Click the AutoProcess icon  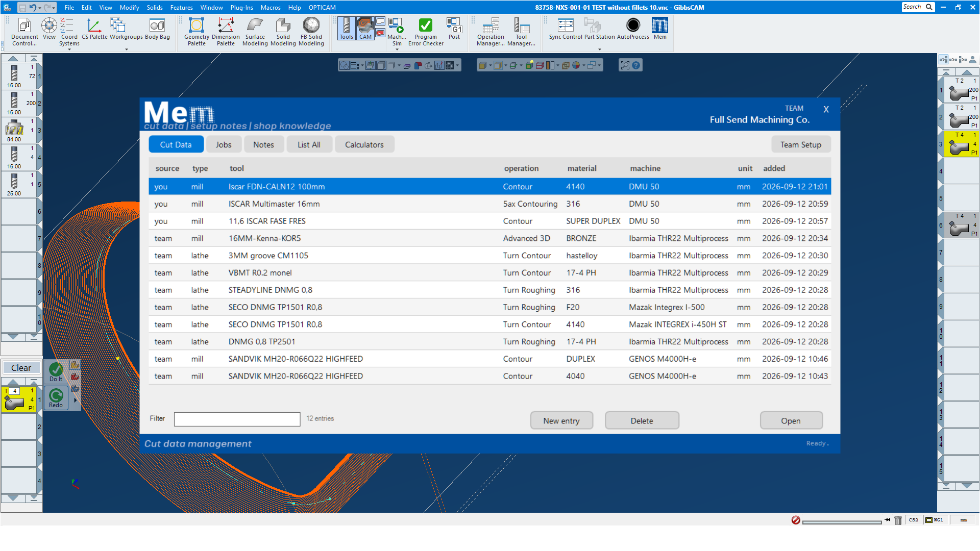[x=633, y=29]
